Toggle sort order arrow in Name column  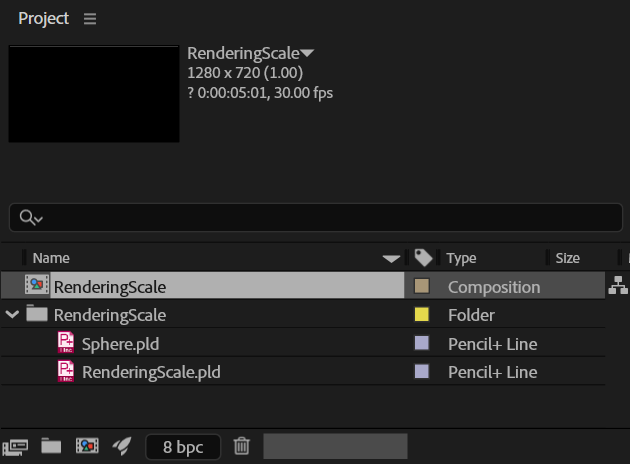pyautogui.click(x=391, y=258)
